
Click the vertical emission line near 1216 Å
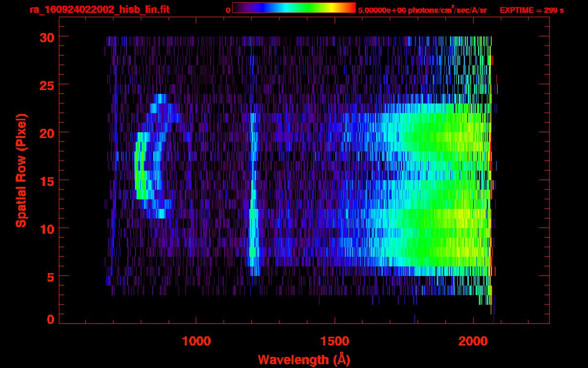coord(253,194)
